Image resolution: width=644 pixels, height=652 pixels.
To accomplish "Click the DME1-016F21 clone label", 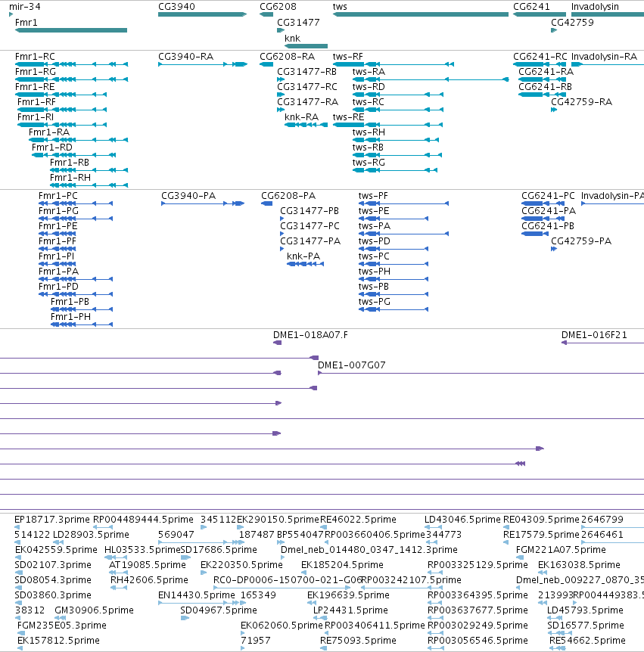I will (594, 335).
